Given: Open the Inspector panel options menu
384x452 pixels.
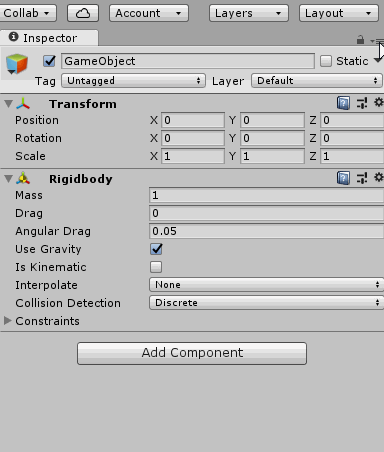Looking at the screenshot, I should [378, 41].
